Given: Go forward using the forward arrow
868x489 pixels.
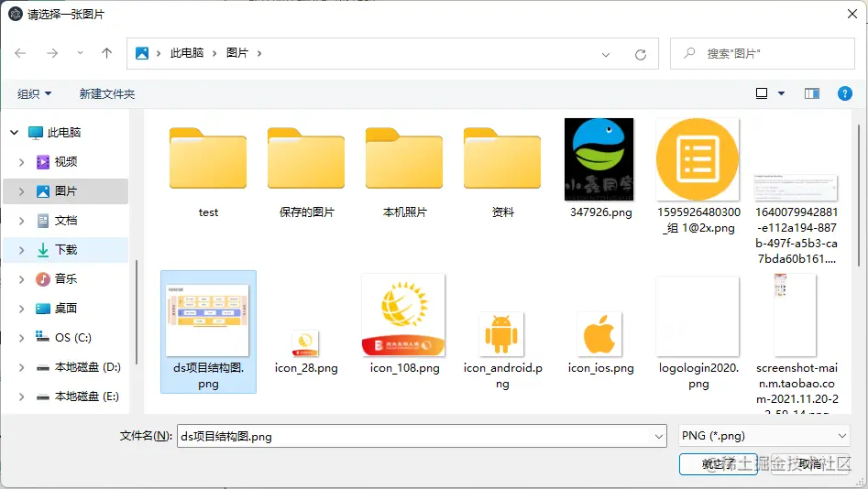Looking at the screenshot, I should [x=52, y=53].
